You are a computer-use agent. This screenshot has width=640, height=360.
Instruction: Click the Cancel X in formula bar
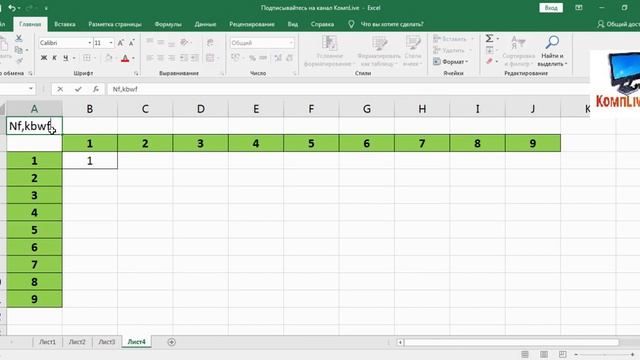click(x=60, y=89)
